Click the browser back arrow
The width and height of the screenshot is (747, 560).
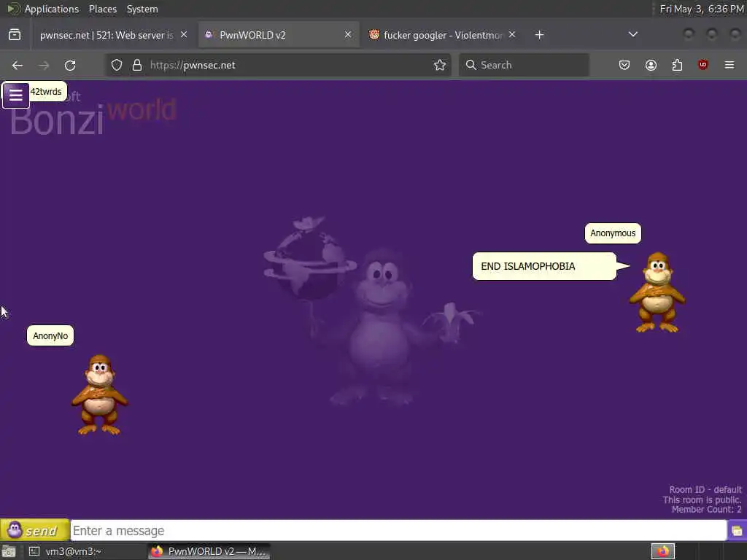pyautogui.click(x=18, y=65)
